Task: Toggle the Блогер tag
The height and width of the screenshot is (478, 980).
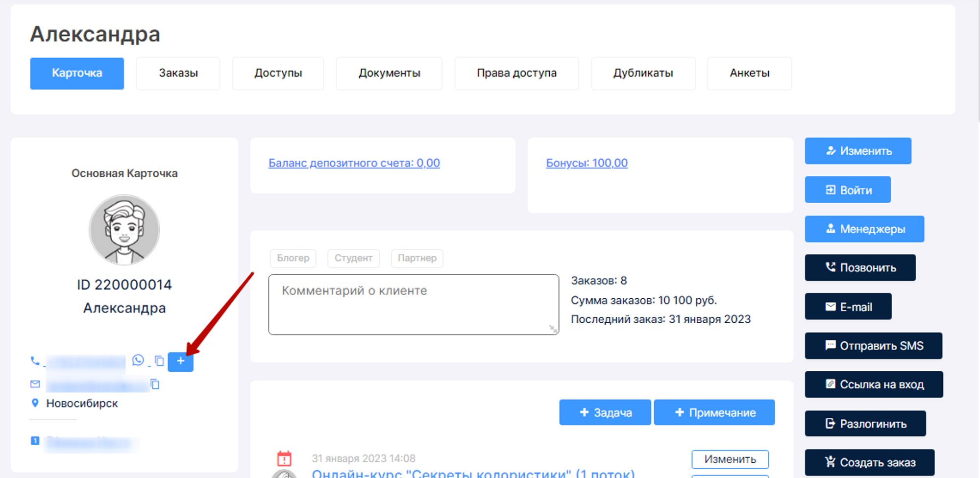Action: pyautogui.click(x=293, y=258)
